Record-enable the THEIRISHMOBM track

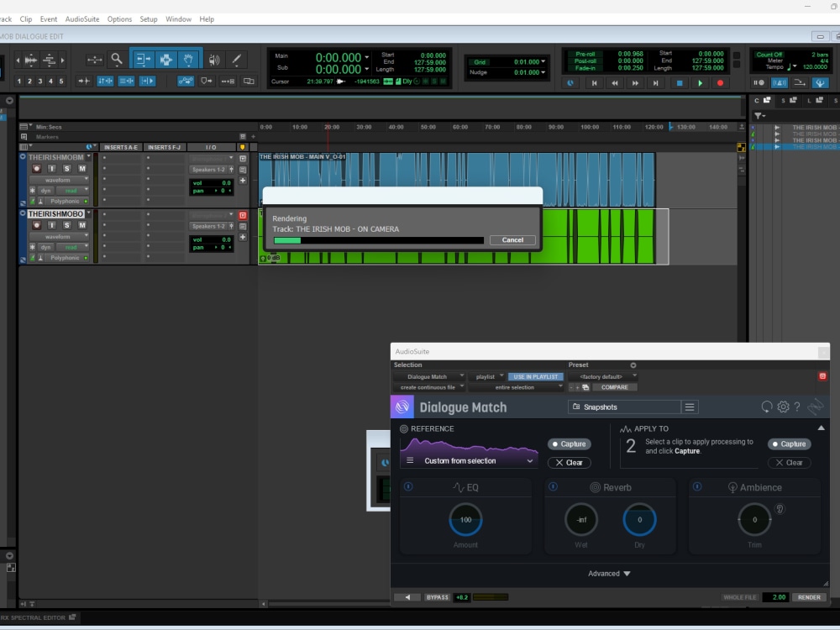coord(36,169)
